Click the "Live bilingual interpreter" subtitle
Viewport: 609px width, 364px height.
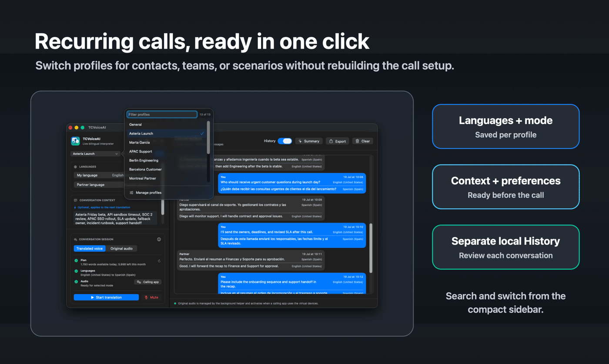pyautogui.click(x=98, y=144)
